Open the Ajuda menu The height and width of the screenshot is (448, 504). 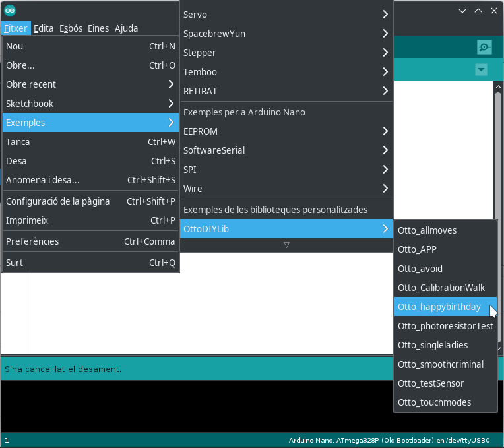click(x=126, y=28)
